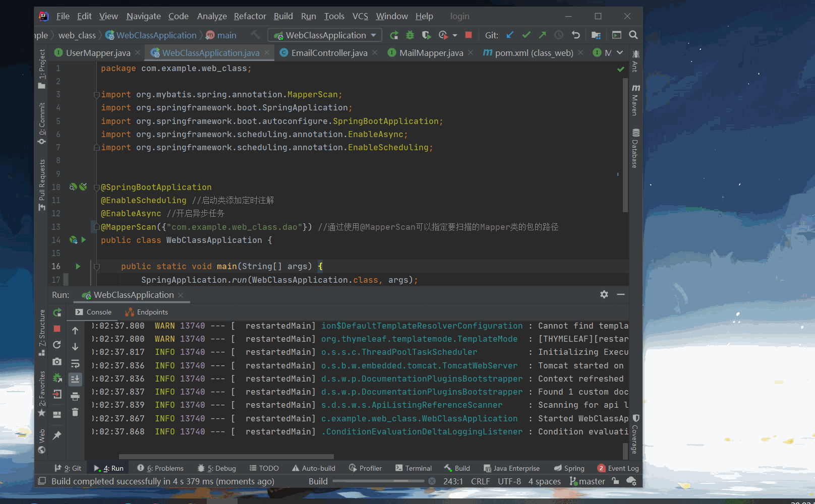Open the 1: Project side panel
This screenshot has width=815, height=504.
(42, 69)
